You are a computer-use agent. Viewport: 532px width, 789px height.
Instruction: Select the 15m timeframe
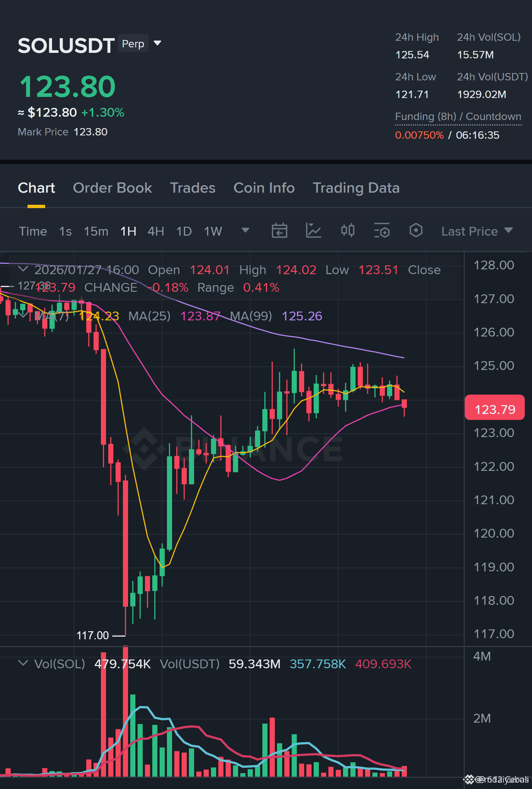[95, 231]
